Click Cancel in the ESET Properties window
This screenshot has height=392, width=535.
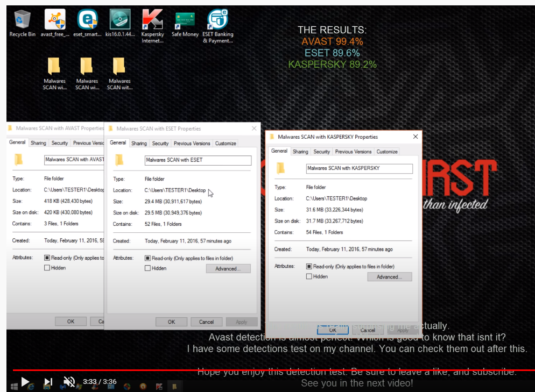coord(207,322)
